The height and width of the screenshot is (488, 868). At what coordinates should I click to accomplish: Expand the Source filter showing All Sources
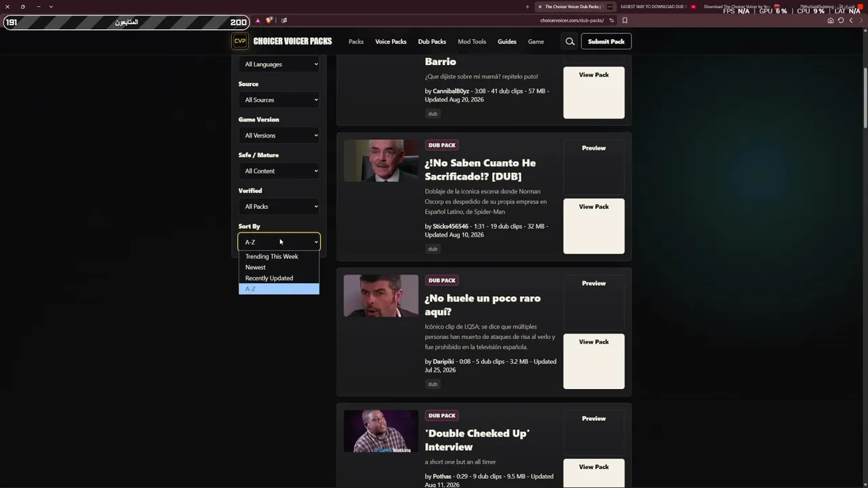(x=279, y=100)
